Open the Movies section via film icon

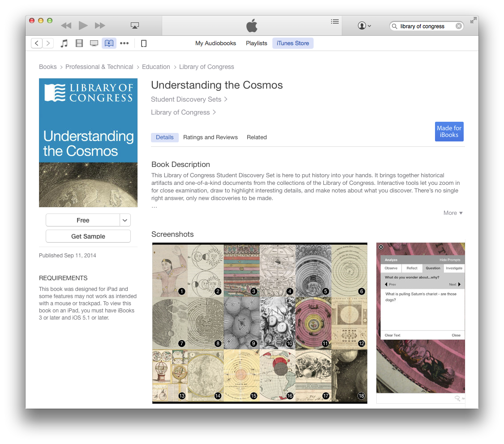click(x=79, y=43)
